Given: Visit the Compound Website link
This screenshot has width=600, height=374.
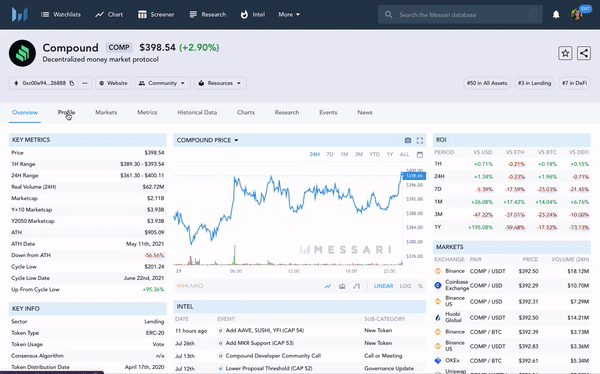Looking at the screenshot, I should pyautogui.click(x=113, y=83).
